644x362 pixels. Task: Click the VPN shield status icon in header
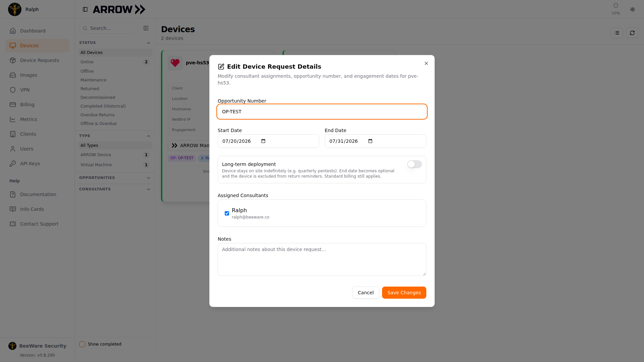(x=615, y=6)
